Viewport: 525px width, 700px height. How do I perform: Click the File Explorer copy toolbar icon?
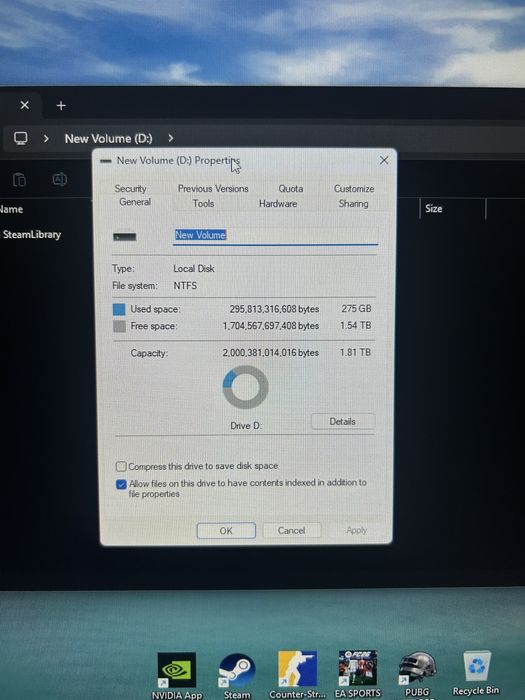(x=19, y=180)
